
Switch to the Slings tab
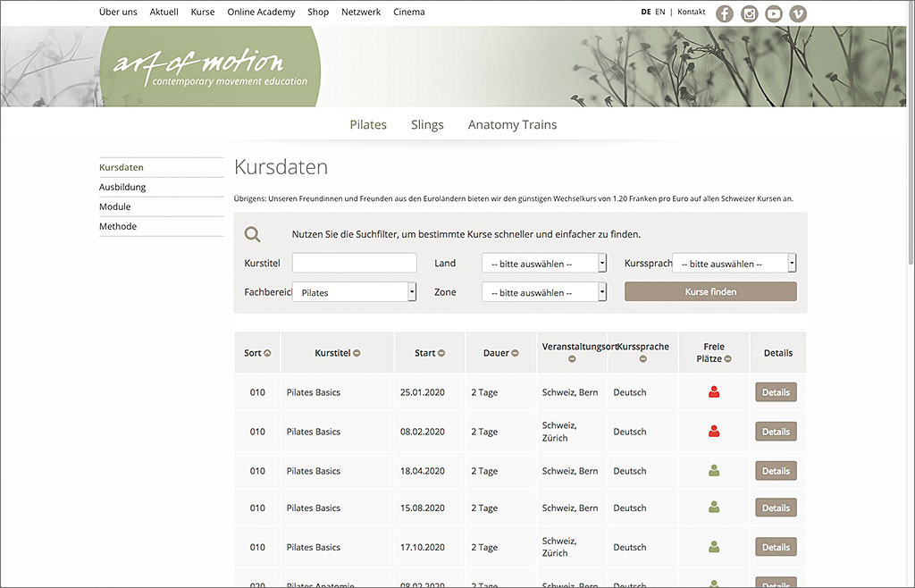[x=427, y=125]
